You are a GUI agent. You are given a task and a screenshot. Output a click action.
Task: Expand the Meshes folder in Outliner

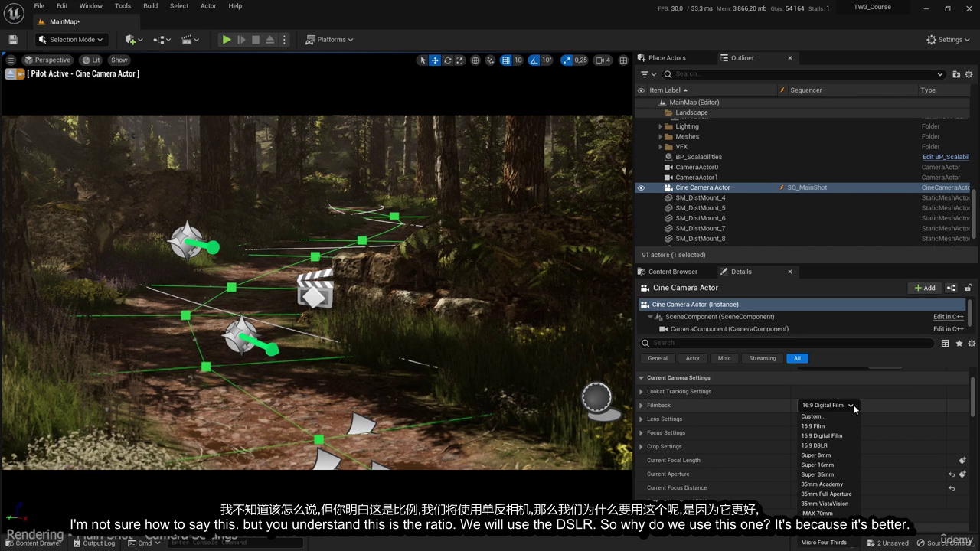coord(661,136)
